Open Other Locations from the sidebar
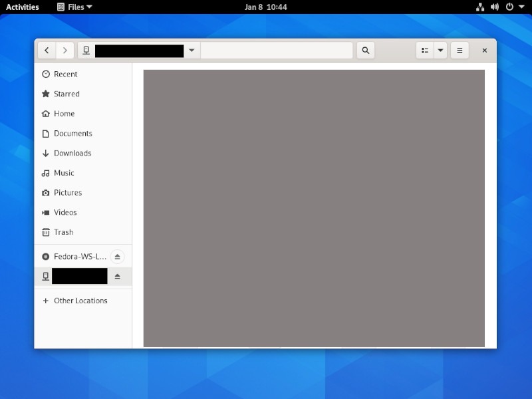 [80, 301]
